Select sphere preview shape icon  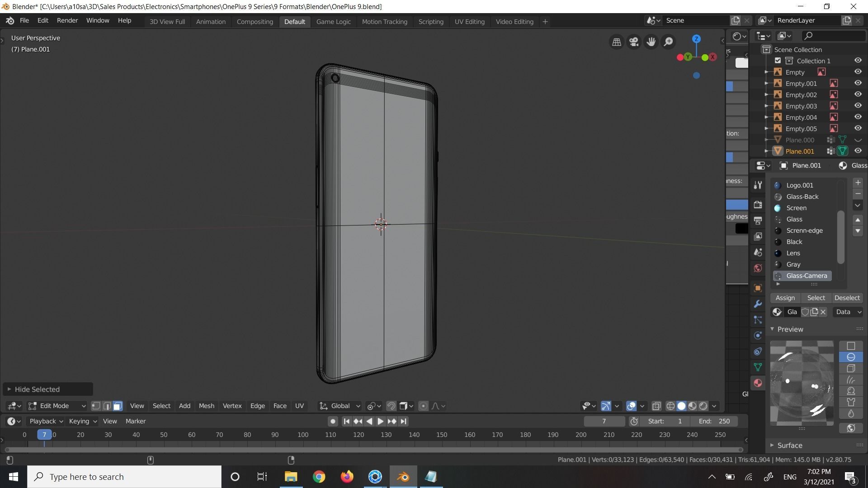coord(851,357)
